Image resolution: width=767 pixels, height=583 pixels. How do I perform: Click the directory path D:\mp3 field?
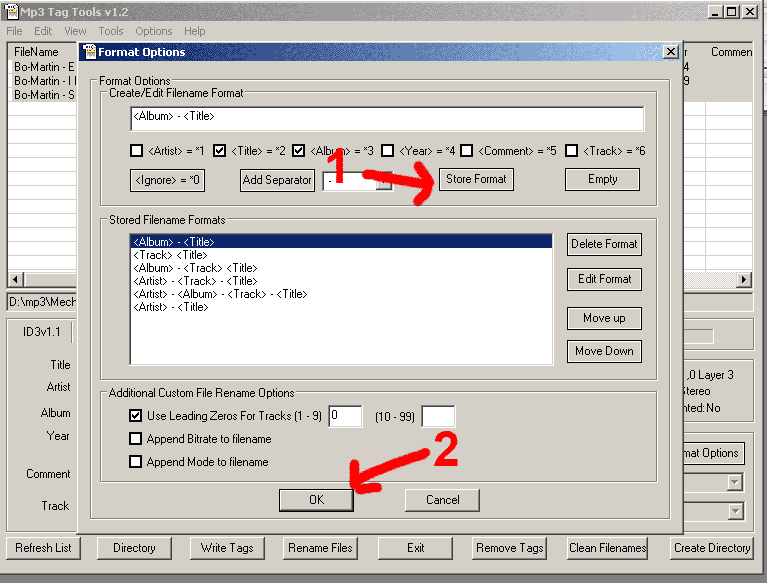pyautogui.click(x=42, y=302)
